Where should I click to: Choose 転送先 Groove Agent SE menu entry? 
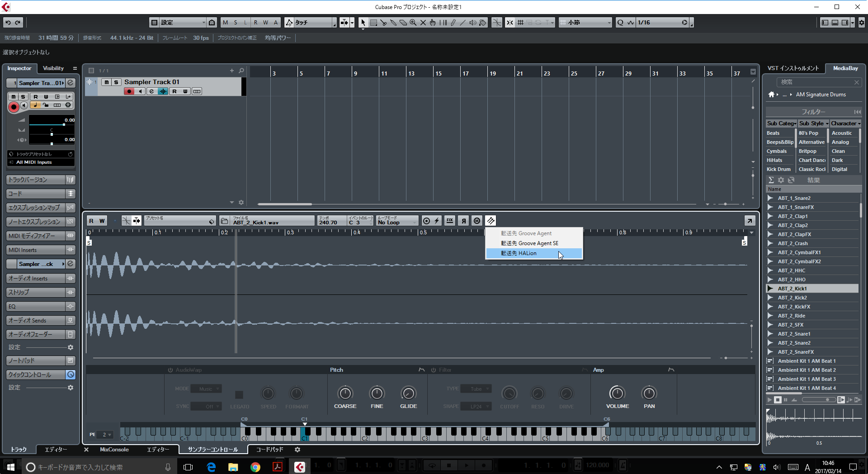533,243
